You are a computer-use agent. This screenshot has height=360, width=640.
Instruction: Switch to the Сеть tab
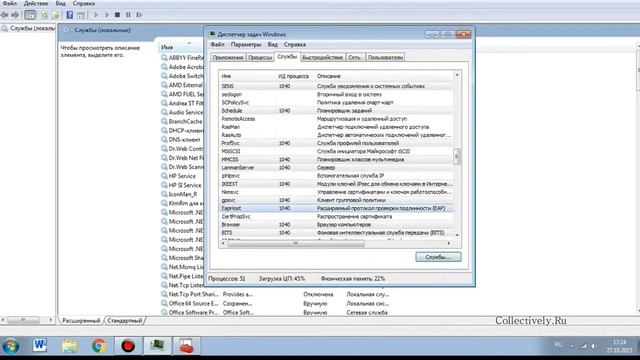pos(354,58)
